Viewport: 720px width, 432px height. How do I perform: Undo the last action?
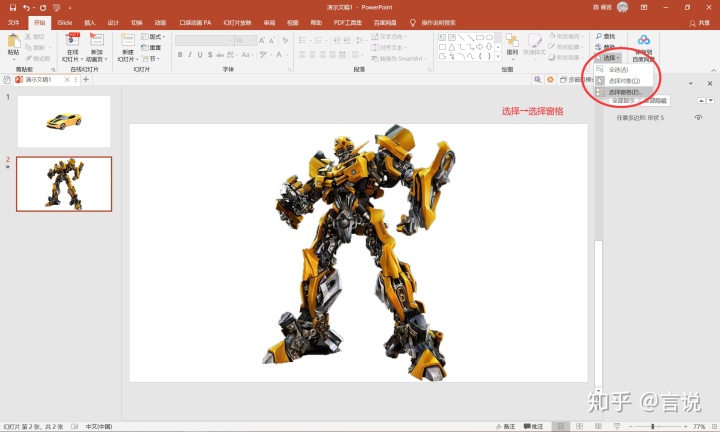(x=27, y=7)
